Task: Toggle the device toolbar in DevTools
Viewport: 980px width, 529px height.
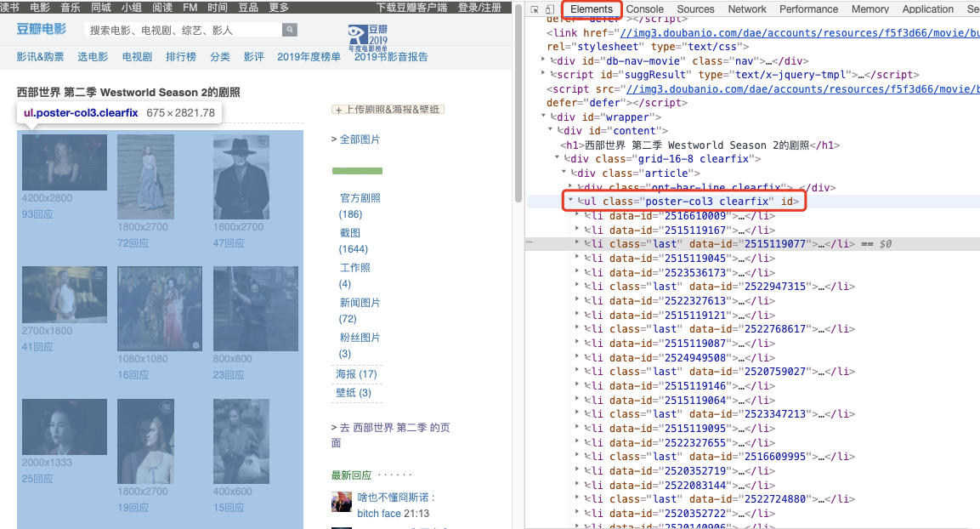Action: [x=549, y=9]
